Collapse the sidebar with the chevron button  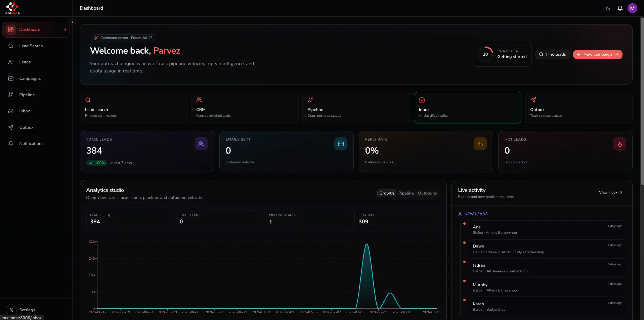tap(72, 22)
